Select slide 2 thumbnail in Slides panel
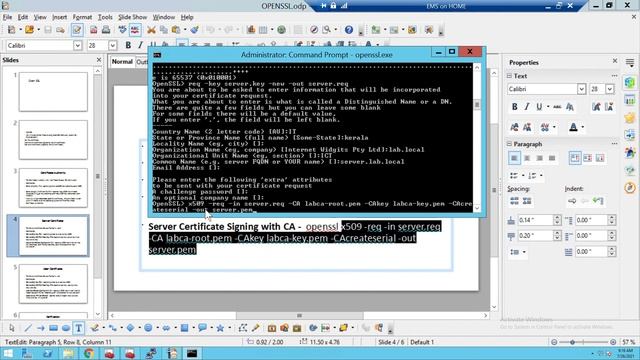Viewport: 640px width, 360px height. tap(53, 140)
